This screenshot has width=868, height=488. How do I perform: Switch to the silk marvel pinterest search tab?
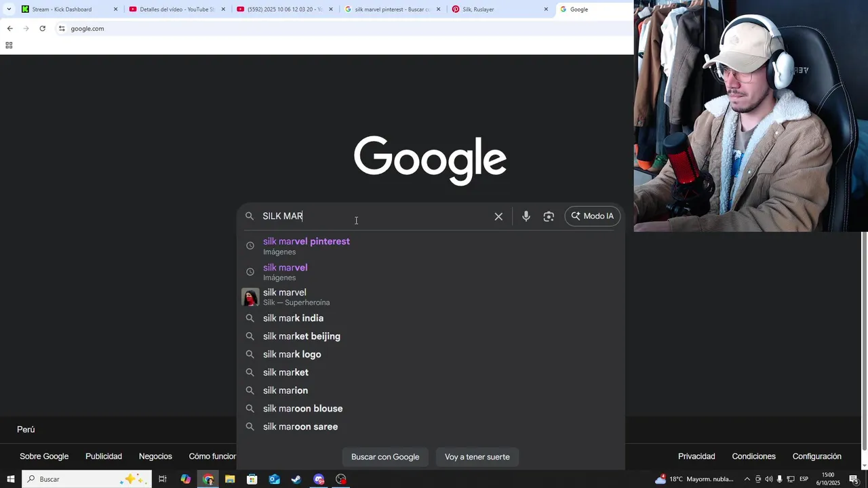point(393,9)
